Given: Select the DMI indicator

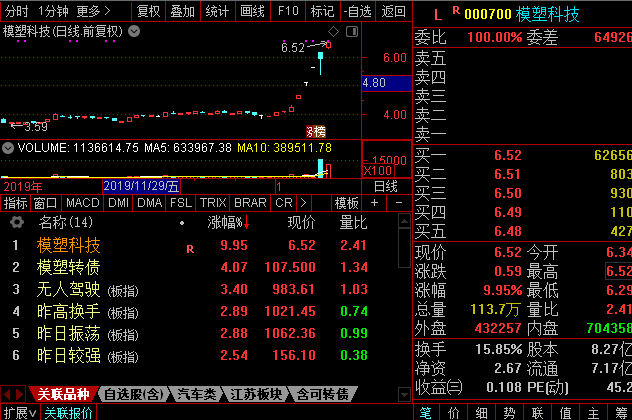Looking at the screenshot, I should [118, 203].
